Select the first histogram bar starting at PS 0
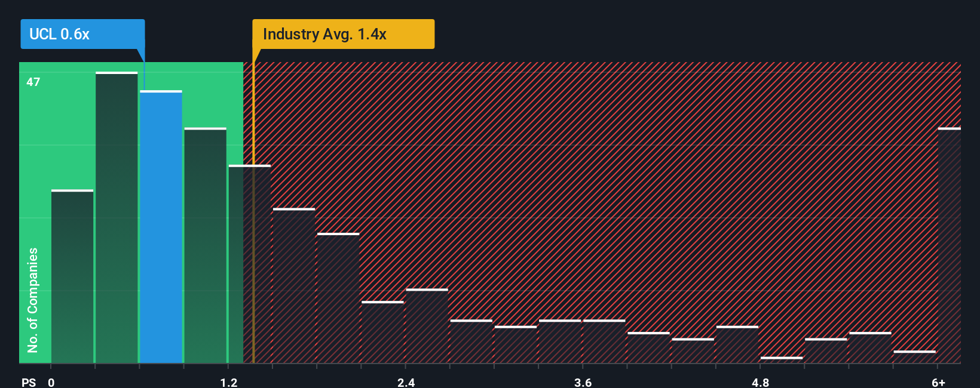Screen dimensions: 980x388 [x=72, y=276]
